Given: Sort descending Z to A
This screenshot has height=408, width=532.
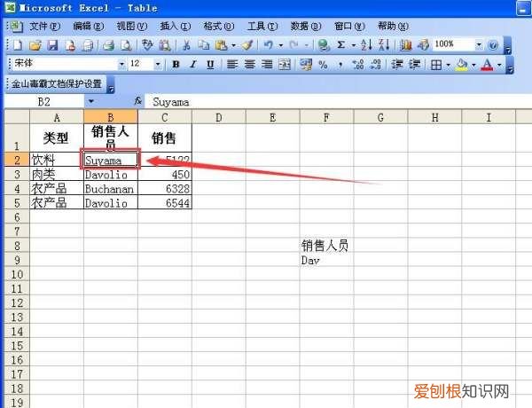Looking at the screenshot, I should click(384, 45).
